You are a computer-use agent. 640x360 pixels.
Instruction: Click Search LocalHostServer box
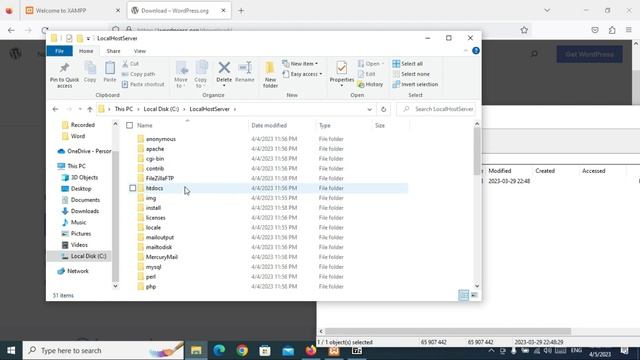436,109
